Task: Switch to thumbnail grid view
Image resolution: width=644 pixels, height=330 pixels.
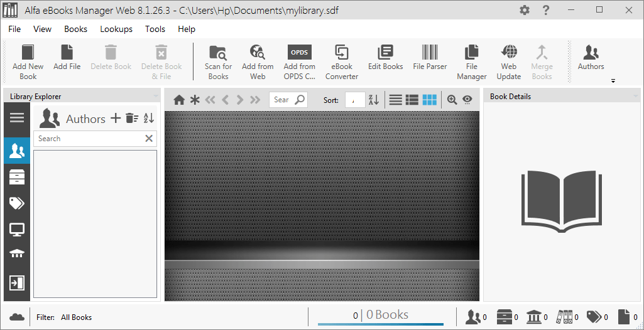Action: (x=430, y=100)
